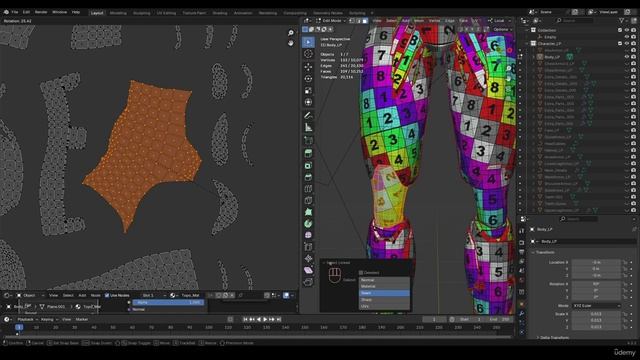The width and height of the screenshot is (640, 360).
Task: Toggle visibility eye for Empty
Action: coord(627,37)
